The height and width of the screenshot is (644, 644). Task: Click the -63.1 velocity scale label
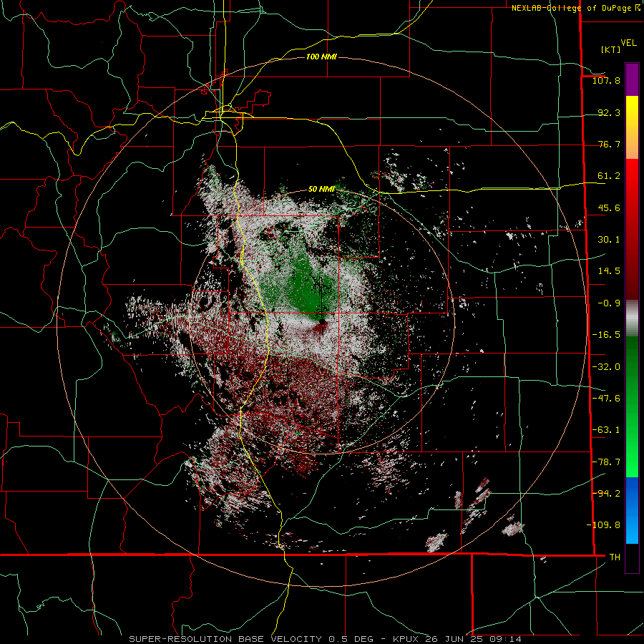pos(606,430)
